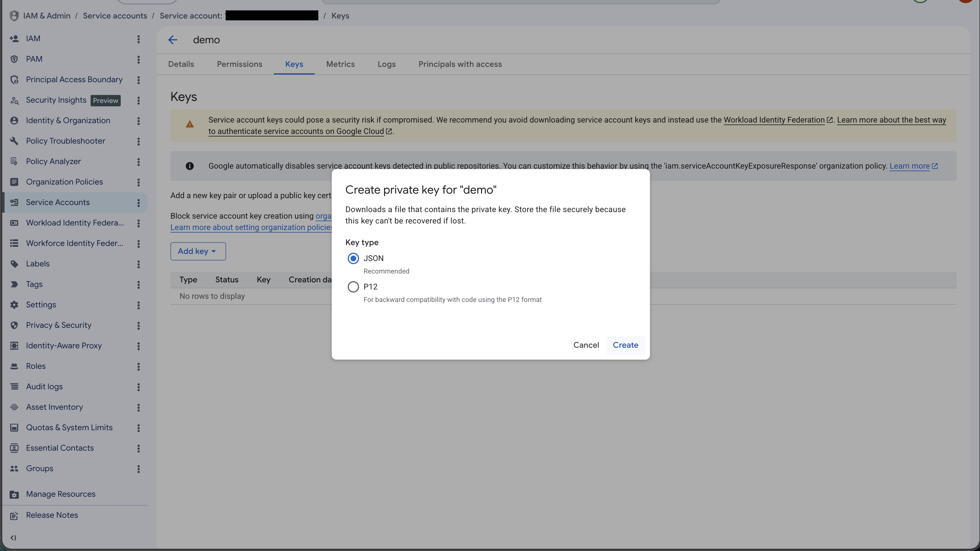Click Essential Contacts icon
The height and width of the screenshot is (551, 980).
pos(14,448)
